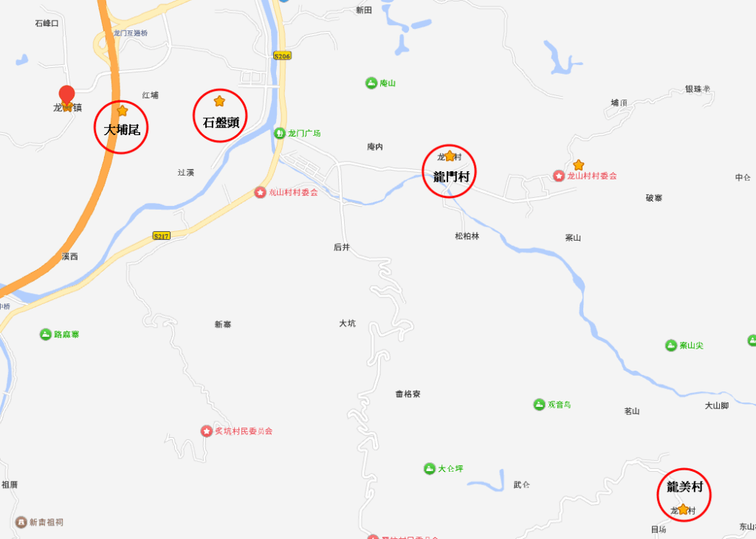Click the orange star above 石盤頭
The image size is (756, 539).
pos(219,100)
